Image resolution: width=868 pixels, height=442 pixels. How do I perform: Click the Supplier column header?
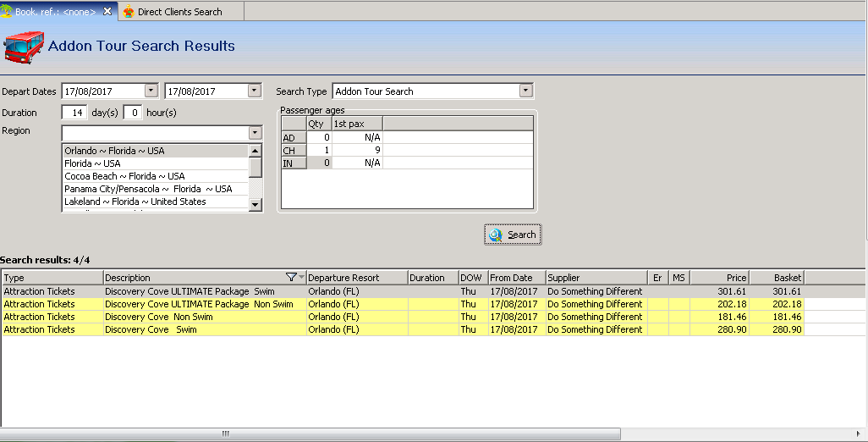point(596,278)
